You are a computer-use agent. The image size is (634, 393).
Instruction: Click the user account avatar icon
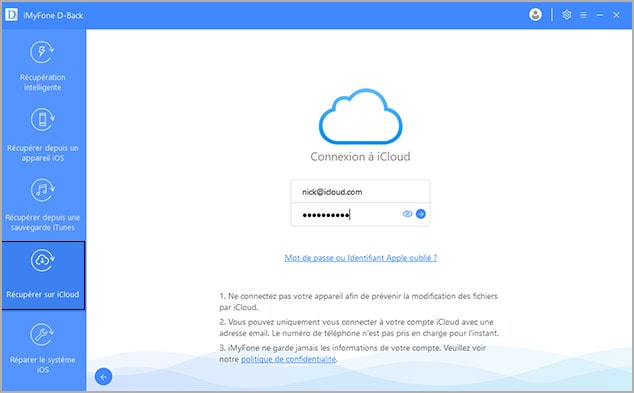(x=535, y=15)
